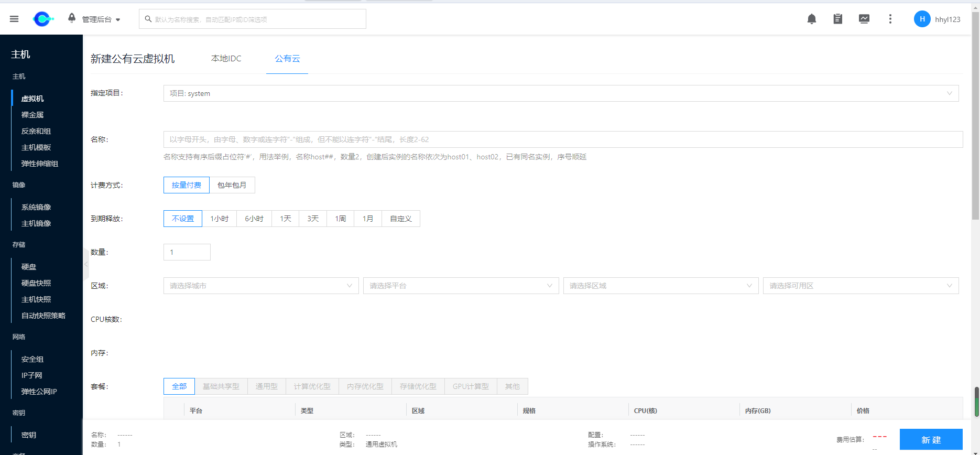Switch to the 本地IDC tab
Viewport: 980px width, 455px height.
[x=226, y=59]
